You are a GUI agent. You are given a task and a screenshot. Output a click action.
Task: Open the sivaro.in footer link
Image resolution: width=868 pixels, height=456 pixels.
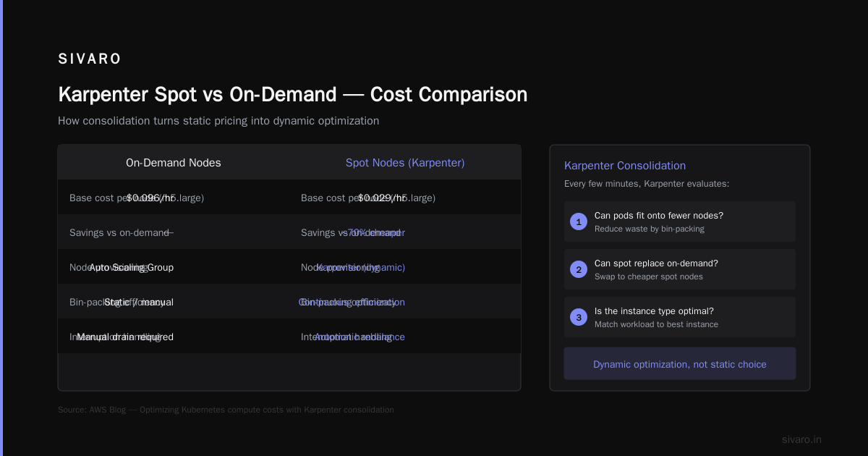pyautogui.click(x=801, y=440)
